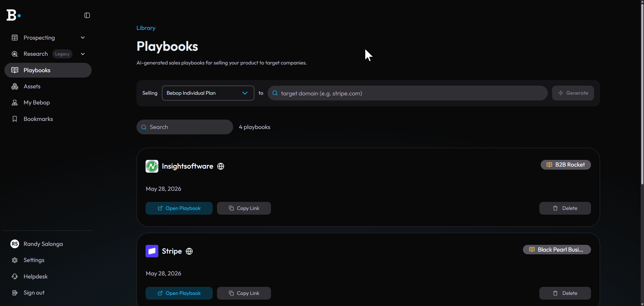Go to Assets page
The width and height of the screenshot is (644, 306).
(48, 86)
